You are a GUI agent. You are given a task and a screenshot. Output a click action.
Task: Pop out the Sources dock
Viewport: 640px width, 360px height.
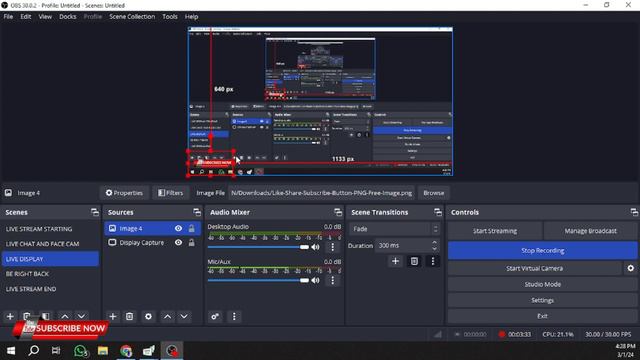click(x=197, y=212)
